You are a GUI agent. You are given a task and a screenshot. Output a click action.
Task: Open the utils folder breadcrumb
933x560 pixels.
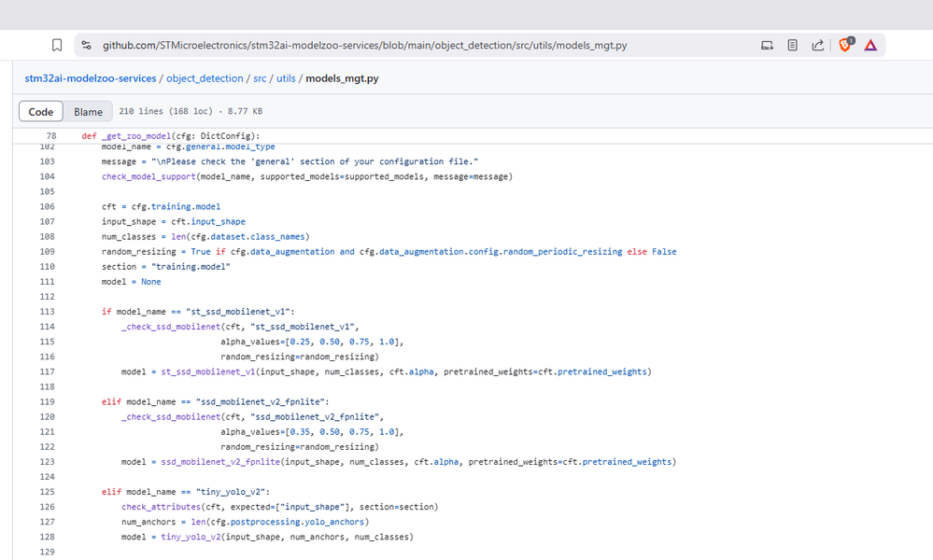(x=286, y=78)
